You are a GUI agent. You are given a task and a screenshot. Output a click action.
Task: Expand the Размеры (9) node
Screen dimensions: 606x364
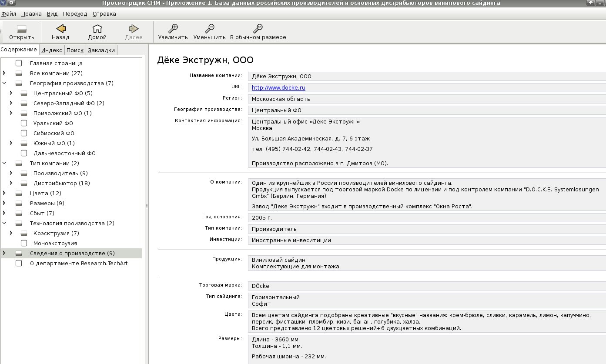tap(4, 203)
